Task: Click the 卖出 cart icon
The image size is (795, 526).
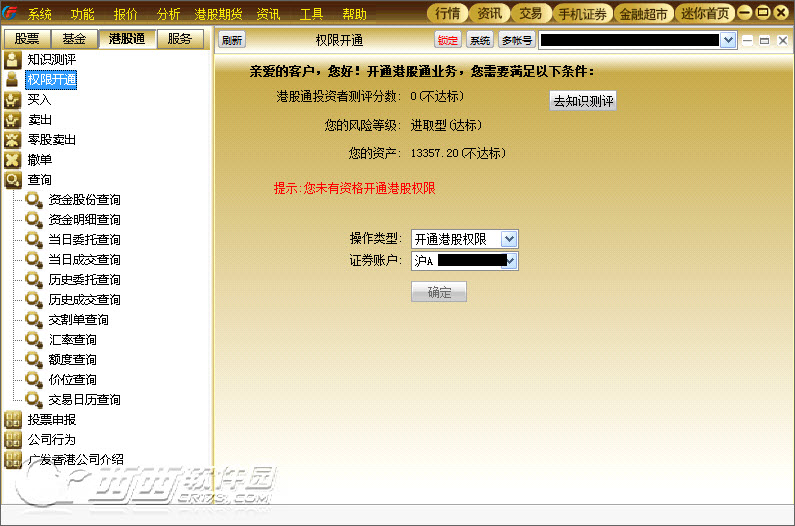Action: click(13, 120)
